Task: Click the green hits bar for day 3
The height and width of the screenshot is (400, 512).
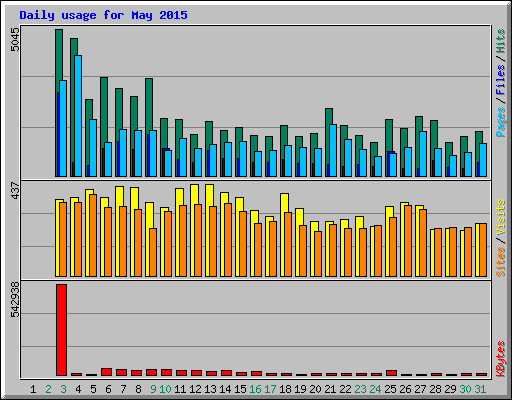Action: click(x=59, y=55)
